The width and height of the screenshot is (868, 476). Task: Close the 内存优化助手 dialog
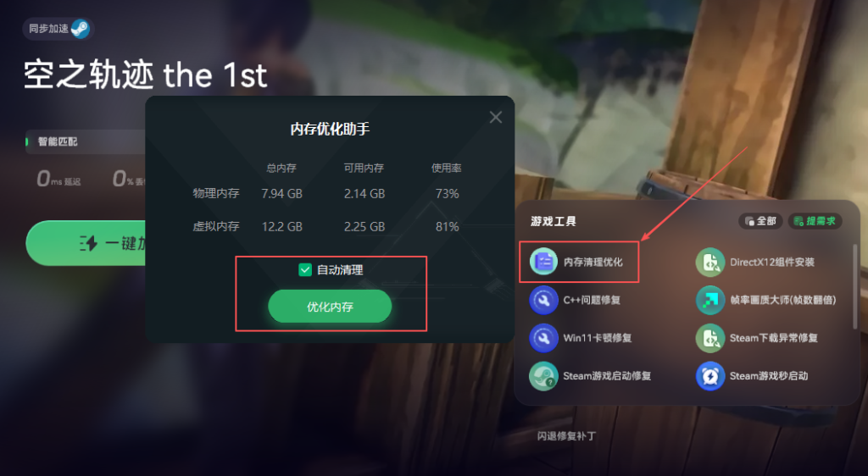coord(495,117)
